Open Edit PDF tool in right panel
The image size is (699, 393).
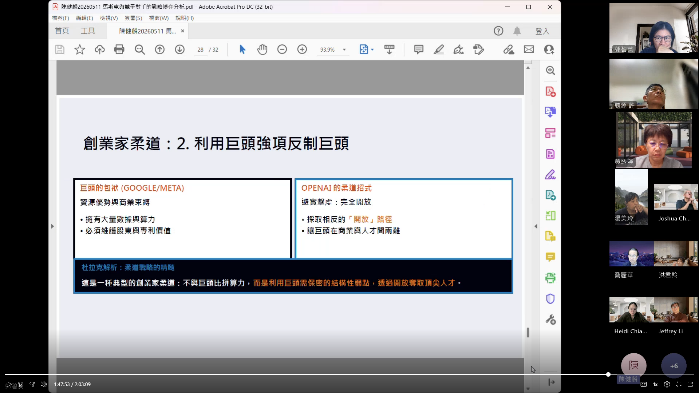coord(550,154)
